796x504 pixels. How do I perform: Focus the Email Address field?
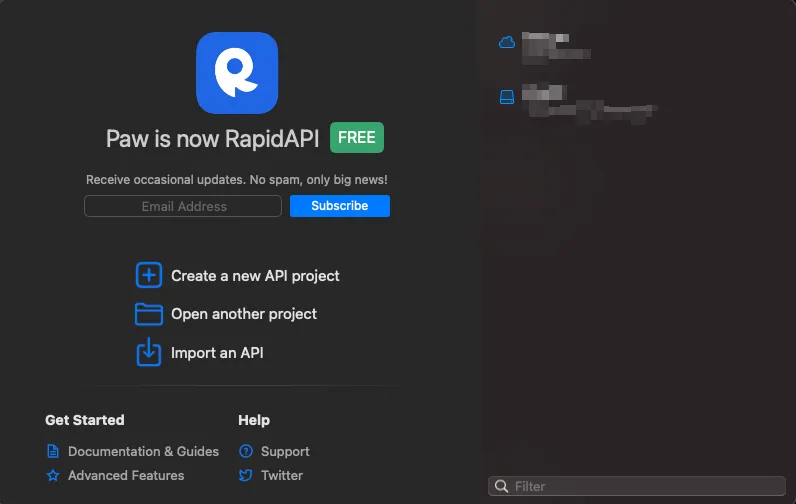183,206
